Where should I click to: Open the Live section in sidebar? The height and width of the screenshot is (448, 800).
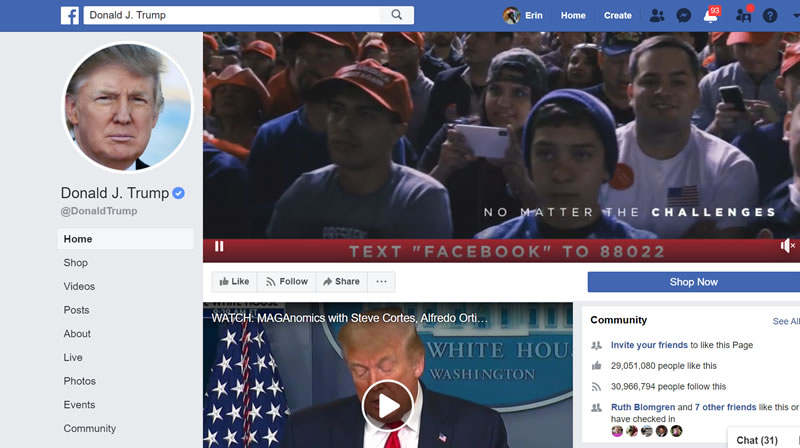coord(73,357)
